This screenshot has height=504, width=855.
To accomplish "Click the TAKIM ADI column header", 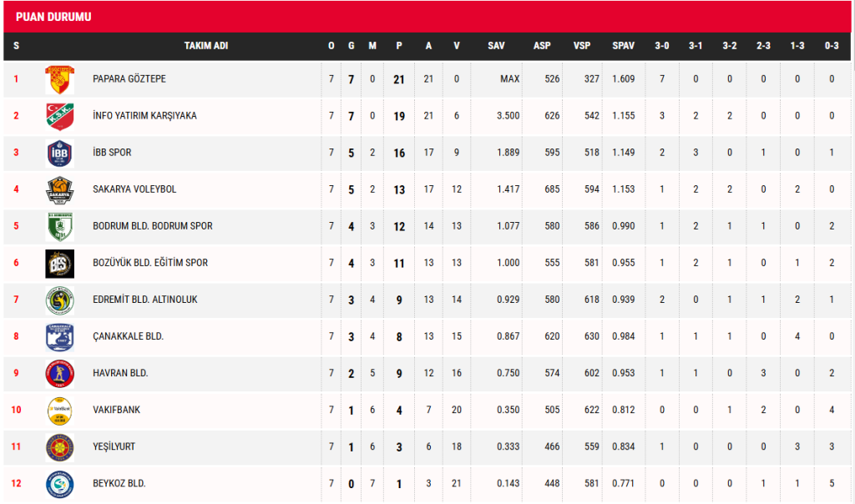I will [206, 46].
